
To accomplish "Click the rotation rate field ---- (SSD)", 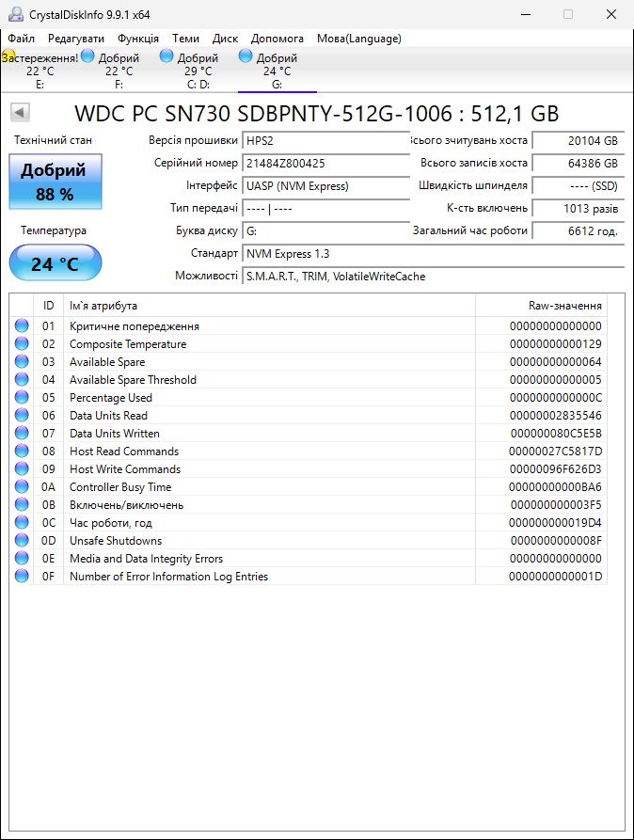I will 579,186.
